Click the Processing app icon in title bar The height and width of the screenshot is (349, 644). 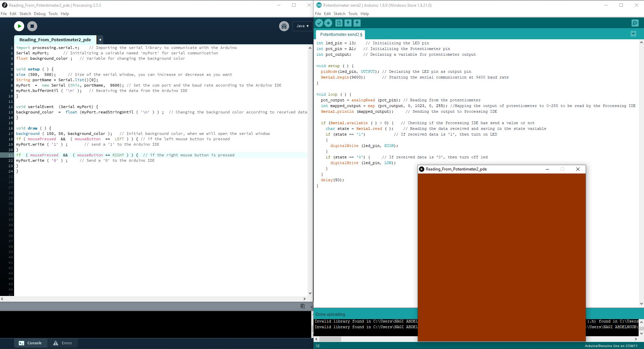coord(5,5)
